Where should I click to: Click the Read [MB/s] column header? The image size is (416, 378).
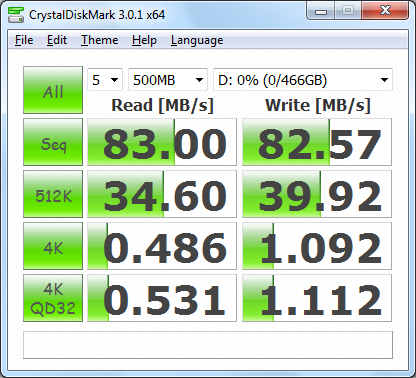click(162, 105)
